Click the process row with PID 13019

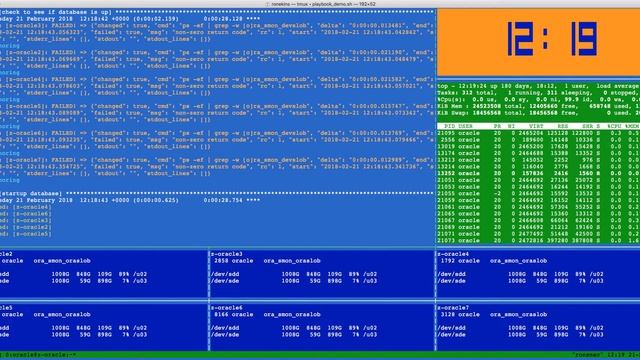pos(538,147)
